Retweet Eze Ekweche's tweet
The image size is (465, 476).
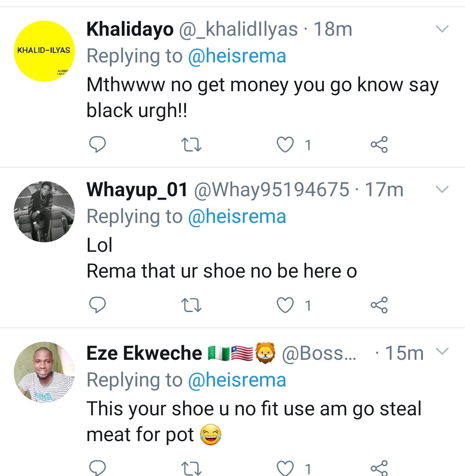pos(191,468)
